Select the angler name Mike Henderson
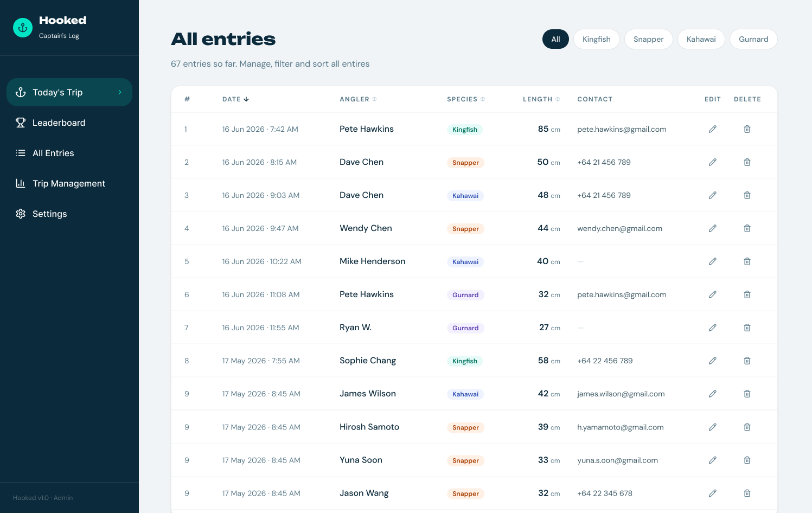 (x=372, y=261)
